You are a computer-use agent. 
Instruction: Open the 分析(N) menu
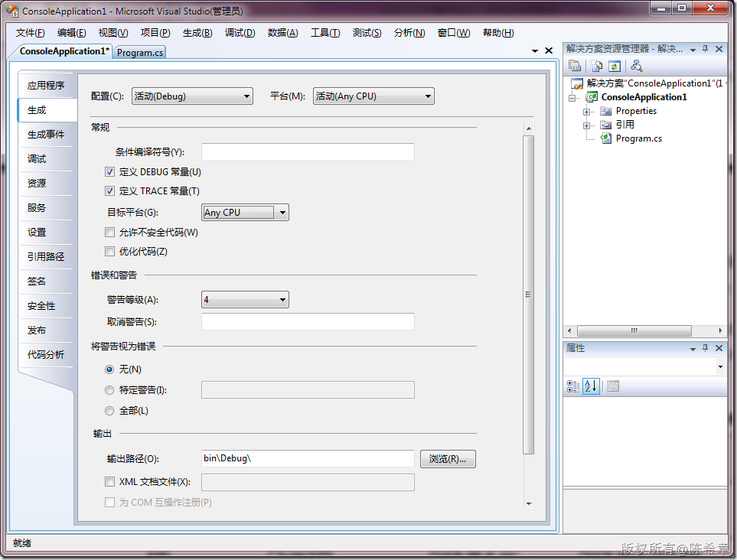[409, 33]
